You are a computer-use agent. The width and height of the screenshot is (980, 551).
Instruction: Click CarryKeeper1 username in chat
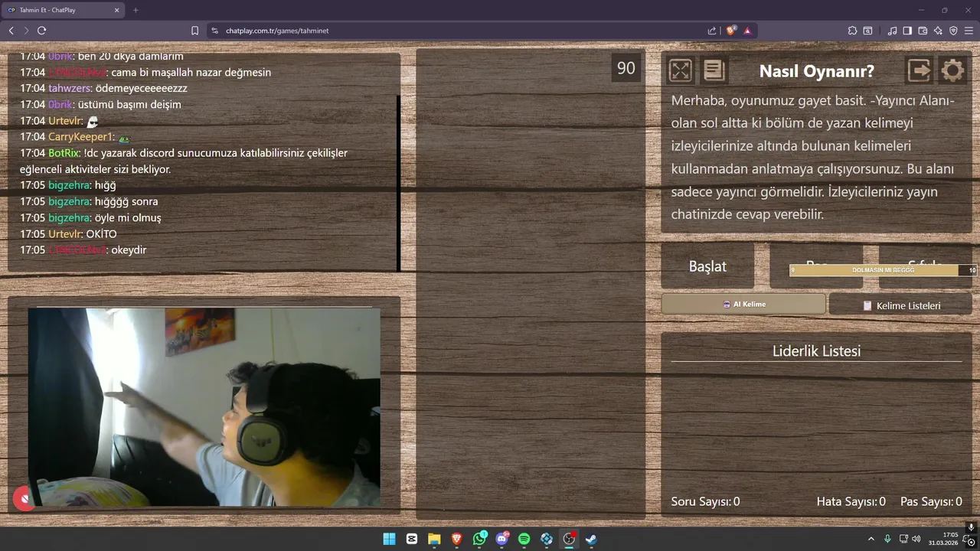[80, 137]
